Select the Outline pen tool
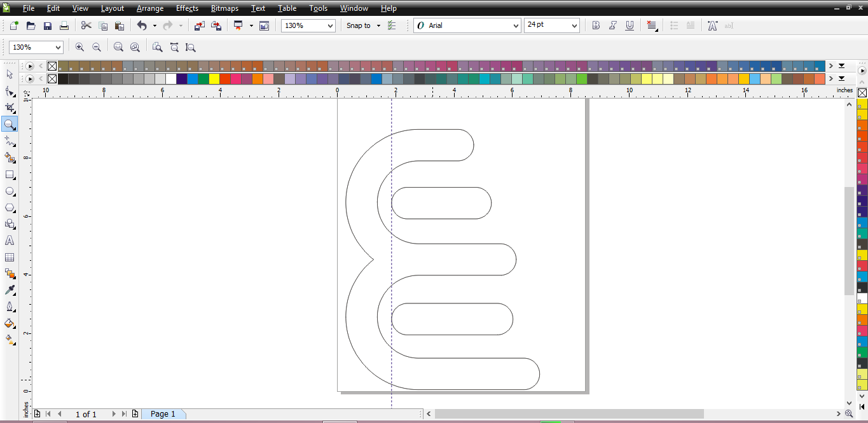The height and width of the screenshot is (423, 868). coord(10,307)
